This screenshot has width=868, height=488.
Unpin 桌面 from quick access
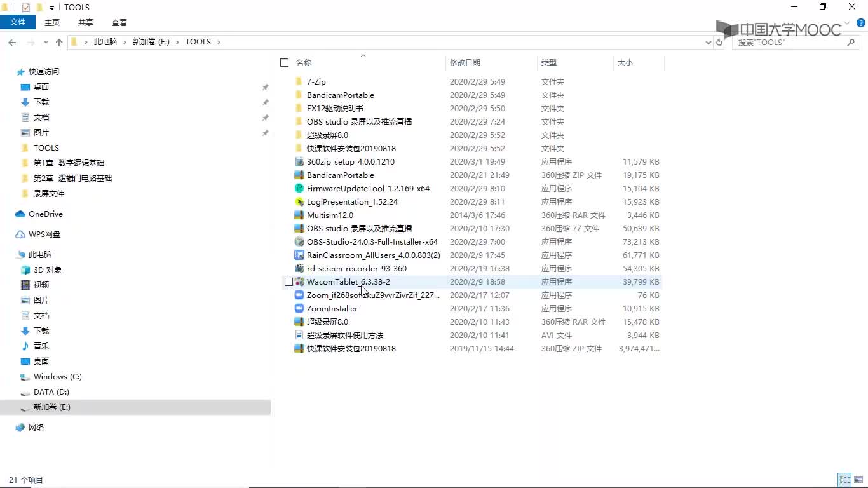pos(266,87)
